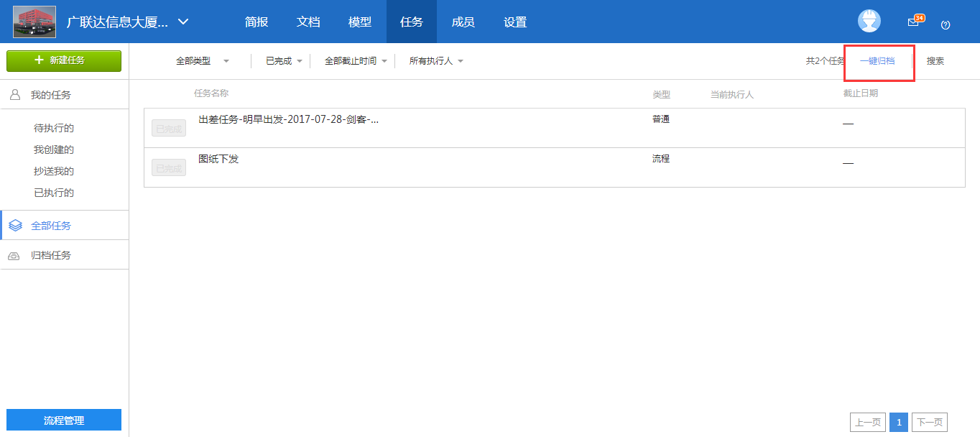This screenshot has width=980, height=437.
Task: Select page 1 in the pagination
Action: click(x=899, y=422)
